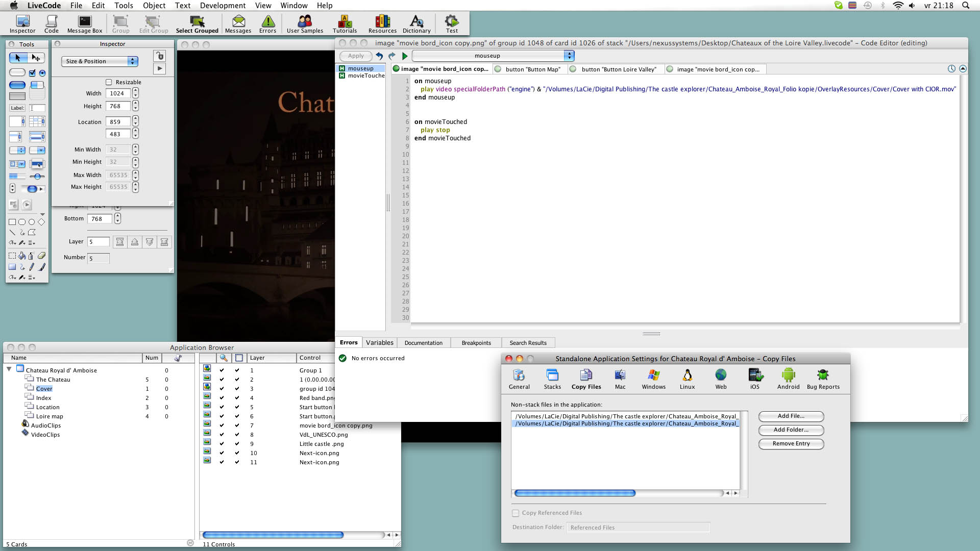The height and width of the screenshot is (551, 980).
Task: Open the Development menu
Action: point(223,6)
